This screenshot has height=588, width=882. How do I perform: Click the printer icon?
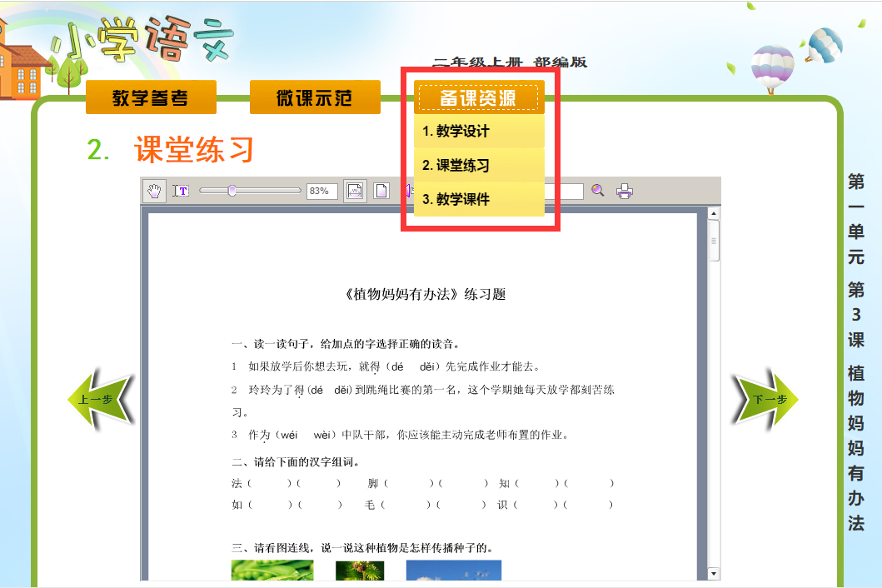(x=625, y=192)
